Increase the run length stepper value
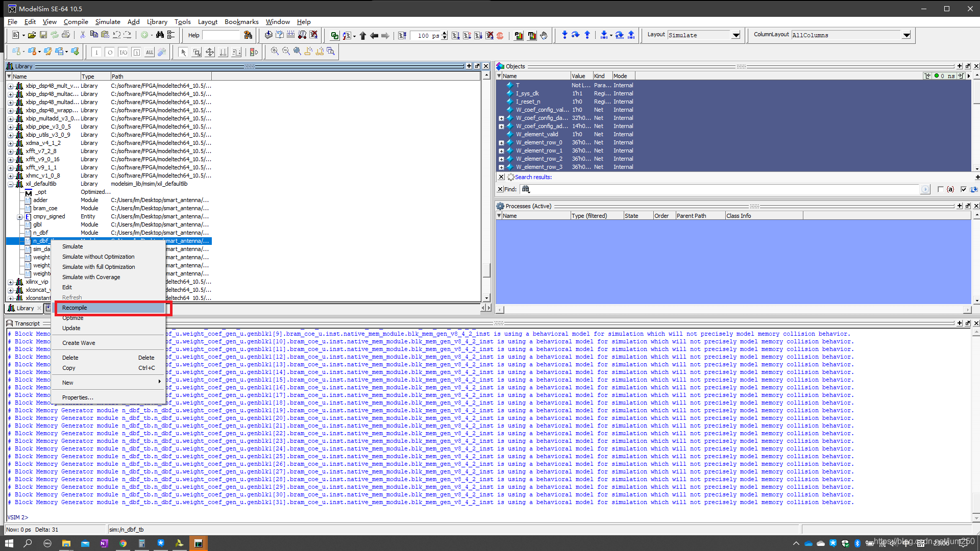Image resolution: width=980 pixels, height=551 pixels. coord(445,33)
